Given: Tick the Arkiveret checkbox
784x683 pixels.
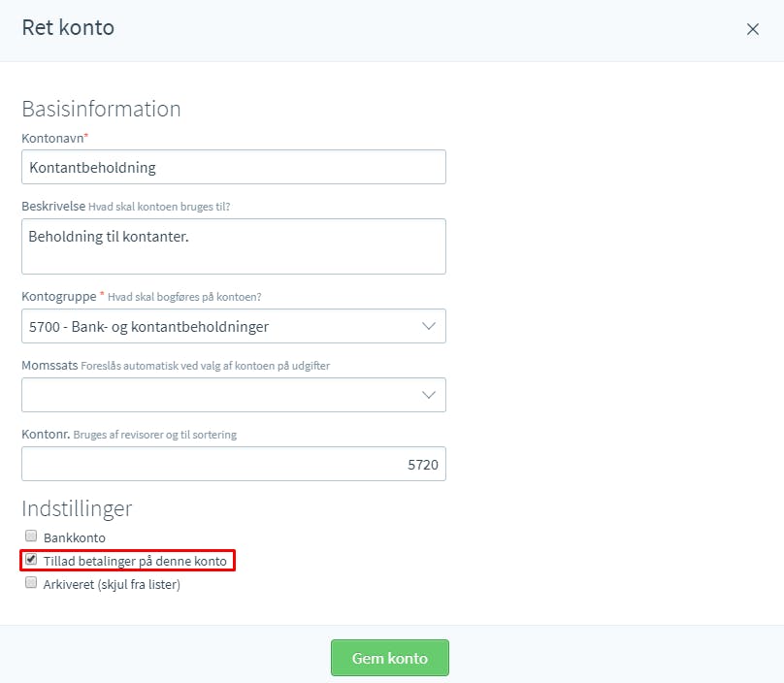Looking at the screenshot, I should [31, 582].
